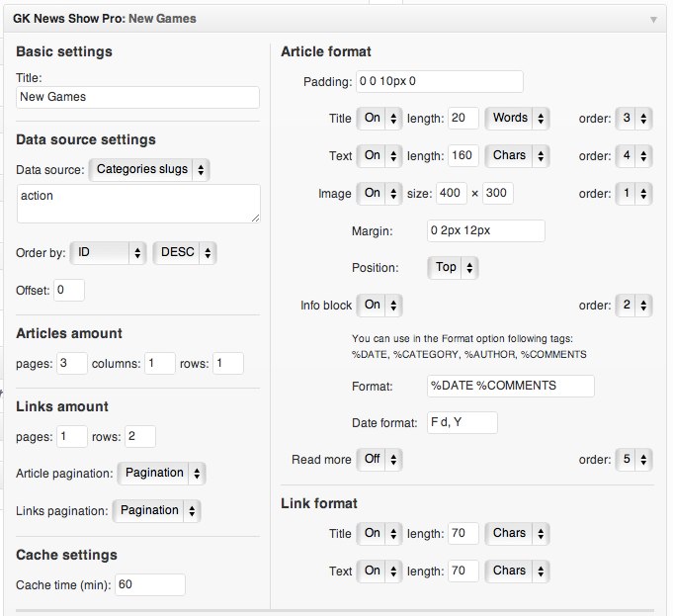Collapse the GK News Show Pro widget panel
673x616 pixels.
click(x=653, y=19)
